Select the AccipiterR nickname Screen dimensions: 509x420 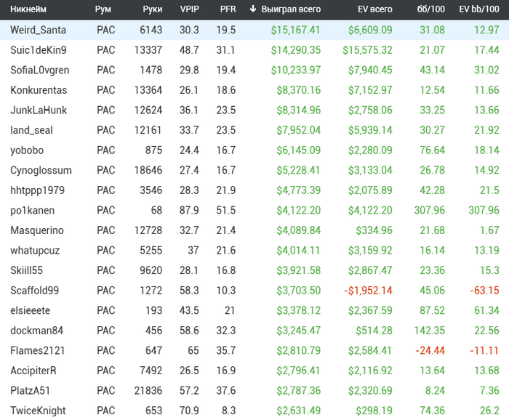[33, 371]
